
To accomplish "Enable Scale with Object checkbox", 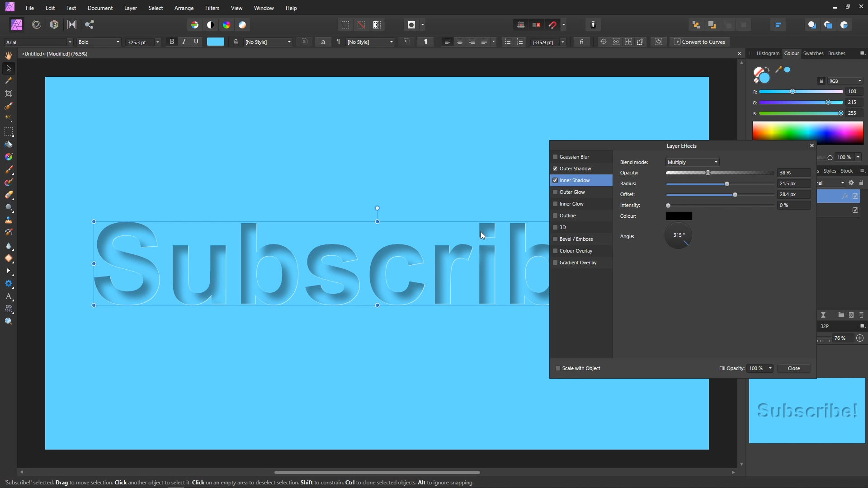I will (x=558, y=368).
